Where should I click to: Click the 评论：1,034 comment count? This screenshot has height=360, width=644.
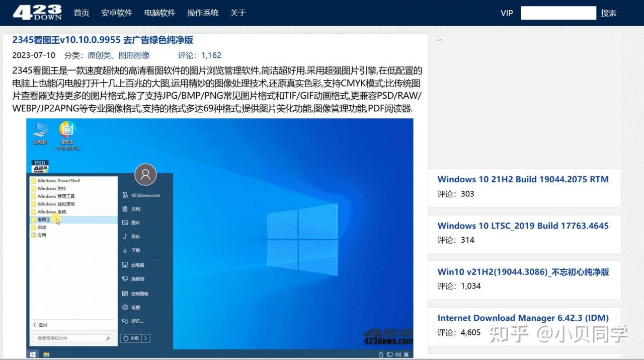tap(459, 286)
